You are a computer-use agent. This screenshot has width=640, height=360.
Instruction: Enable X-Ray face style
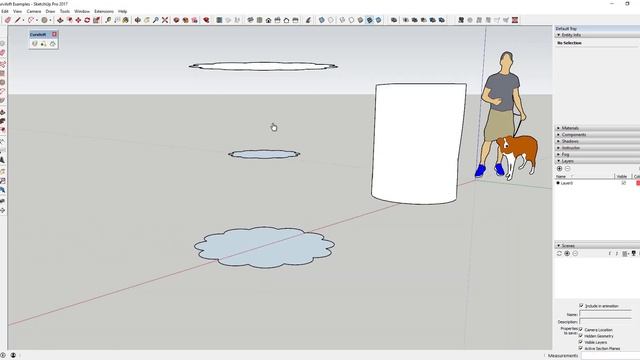tap(322, 20)
